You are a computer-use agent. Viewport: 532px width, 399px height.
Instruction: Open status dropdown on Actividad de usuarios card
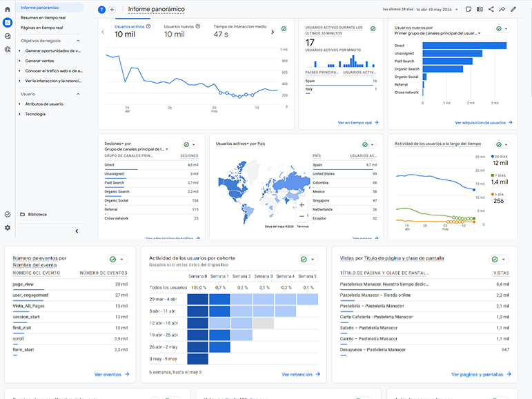(x=502, y=145)
